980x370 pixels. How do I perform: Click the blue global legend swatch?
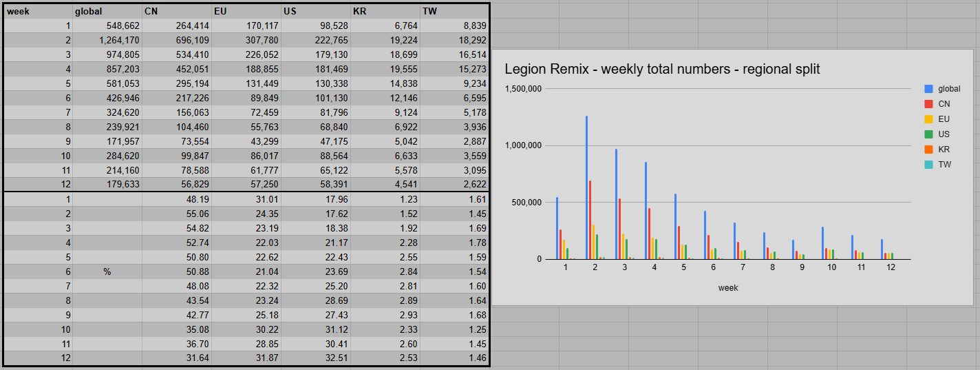coord(928,89)
